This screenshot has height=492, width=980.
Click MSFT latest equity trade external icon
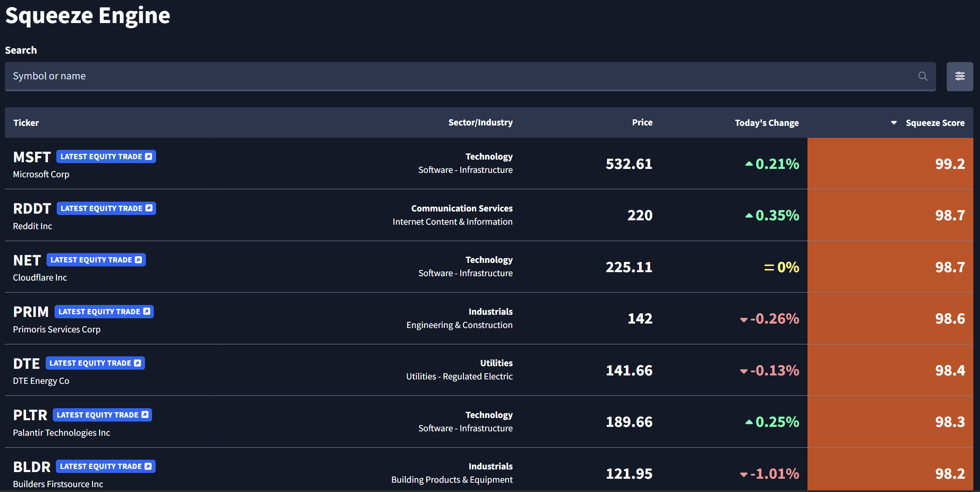pyautogui.click(x=149, y=156)
